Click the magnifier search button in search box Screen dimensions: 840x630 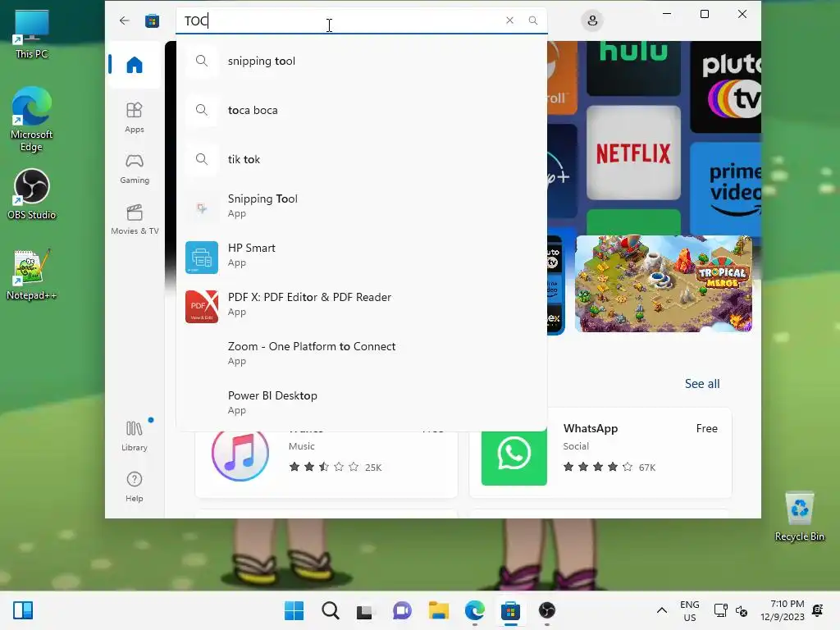[532, 21]
